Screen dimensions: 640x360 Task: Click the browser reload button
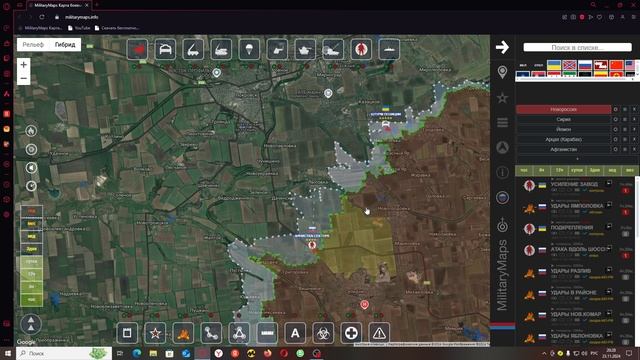tap(42, 17)
